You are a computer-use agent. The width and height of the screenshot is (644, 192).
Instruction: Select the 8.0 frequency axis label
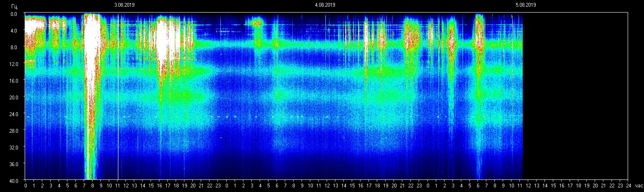[14, 47]
